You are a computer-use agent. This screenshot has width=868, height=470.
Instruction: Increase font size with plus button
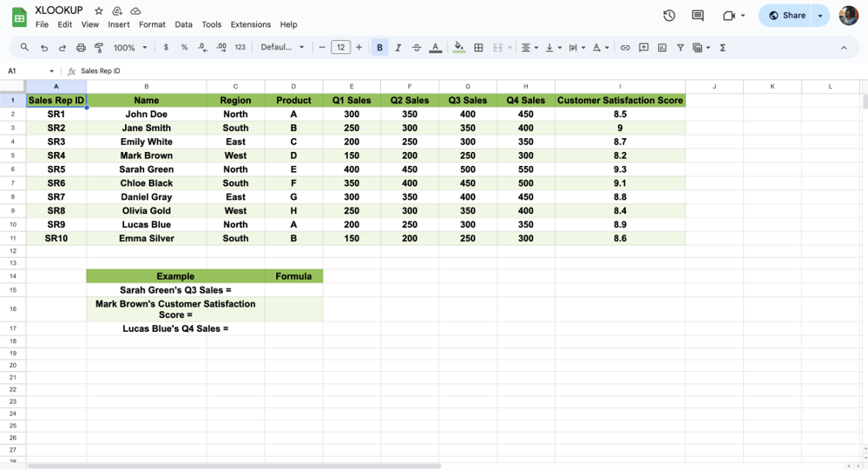click(359, 48)
